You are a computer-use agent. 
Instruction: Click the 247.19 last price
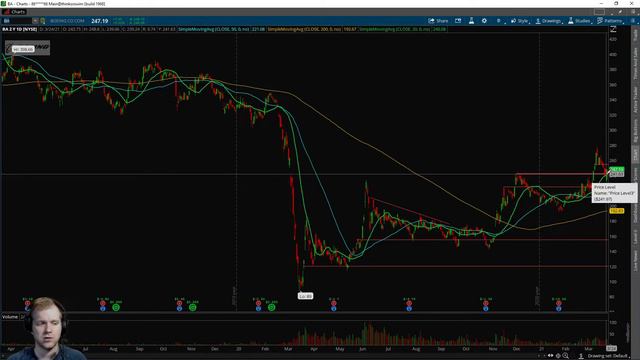click(100, 21)
